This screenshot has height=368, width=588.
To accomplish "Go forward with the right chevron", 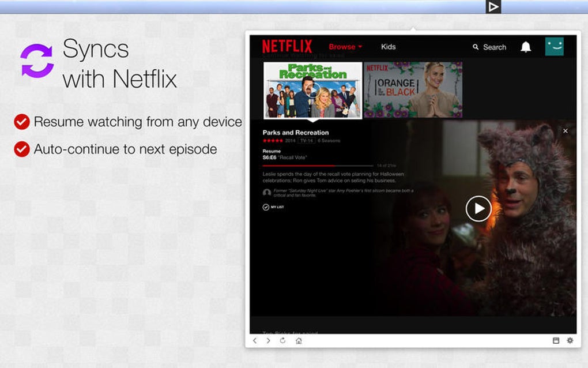I will coord(268,341).
